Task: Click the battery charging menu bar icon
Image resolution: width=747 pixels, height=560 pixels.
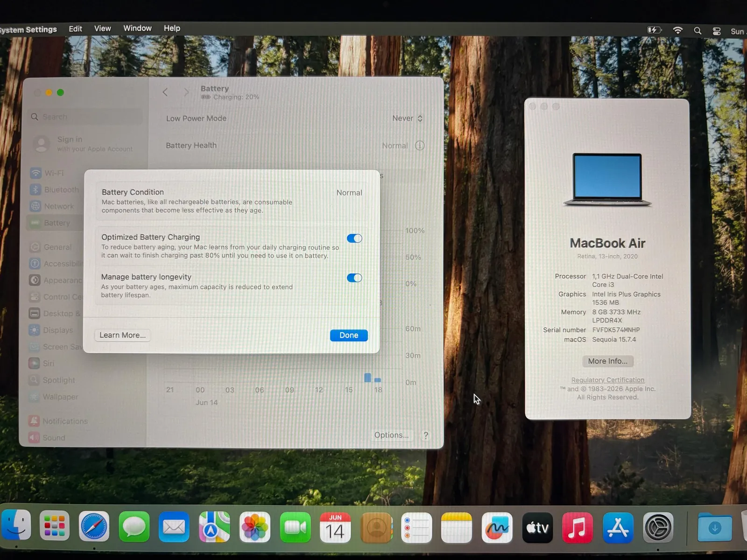Action: (655, 30)
